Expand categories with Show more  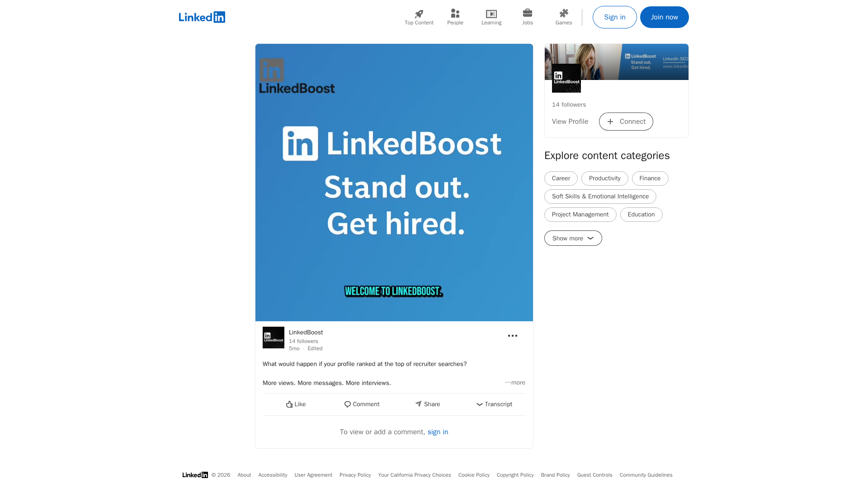[573, 238]
